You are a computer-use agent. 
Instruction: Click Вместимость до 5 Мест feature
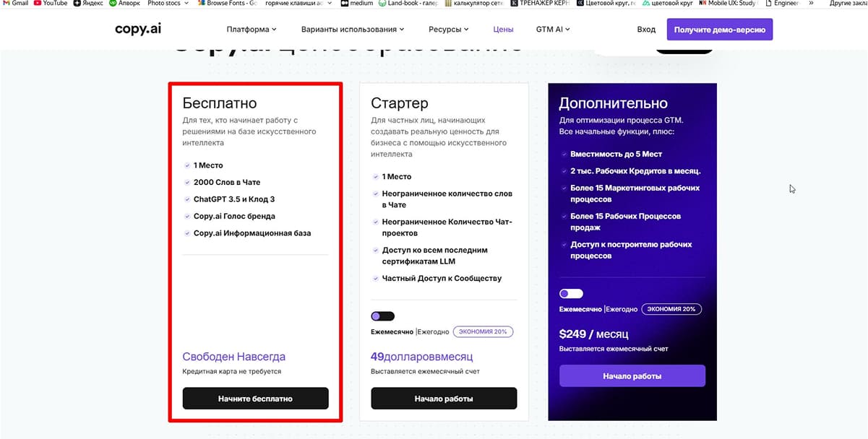(x=616, y=154)
